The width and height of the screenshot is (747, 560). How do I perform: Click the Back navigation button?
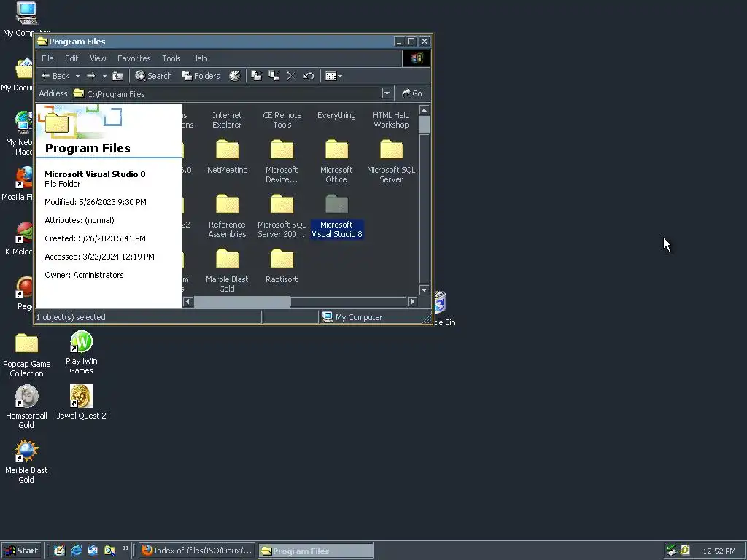tap(55, 76)
